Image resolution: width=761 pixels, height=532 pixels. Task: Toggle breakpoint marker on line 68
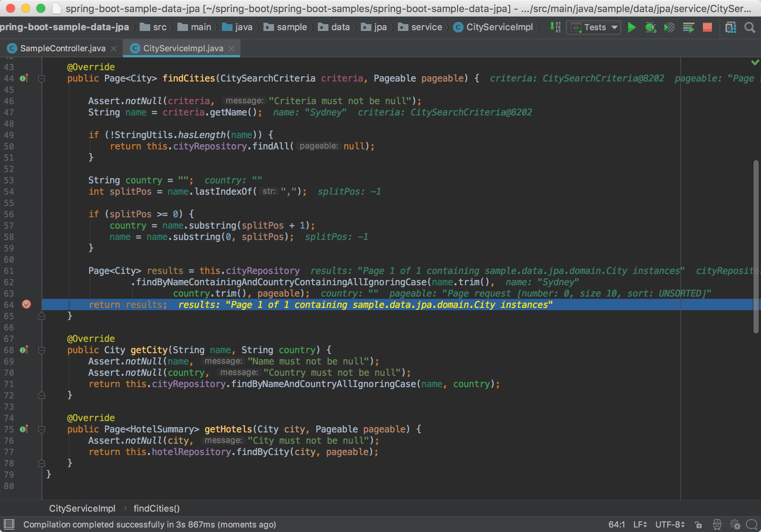tap(26, 350)
